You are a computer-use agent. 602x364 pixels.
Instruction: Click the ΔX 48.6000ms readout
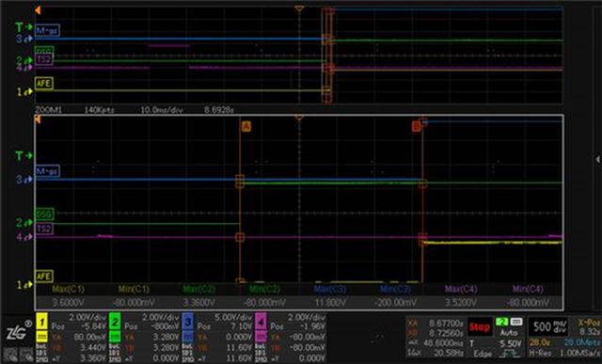(435, 343)
